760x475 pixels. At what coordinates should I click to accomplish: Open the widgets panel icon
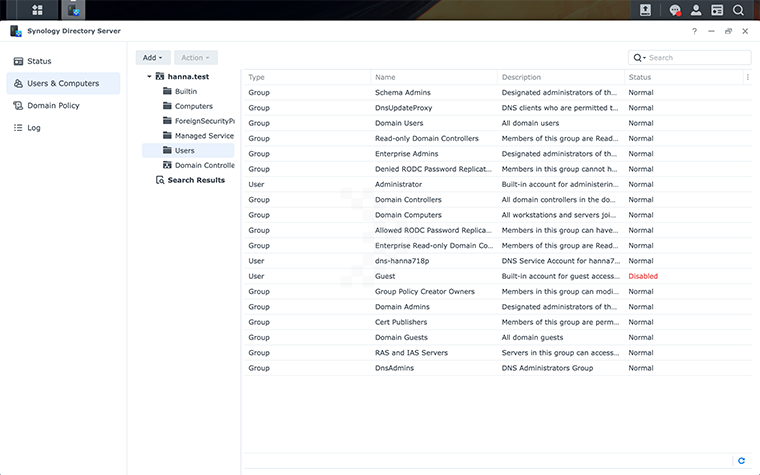(x=717, y=10)
